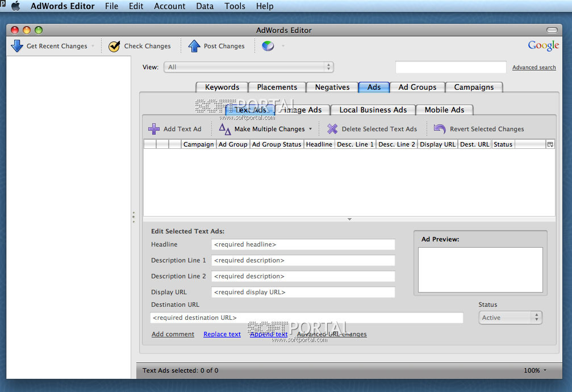Viewport: 572px width, 392px height.
Task: Open the Help menu
Action: 265,6
